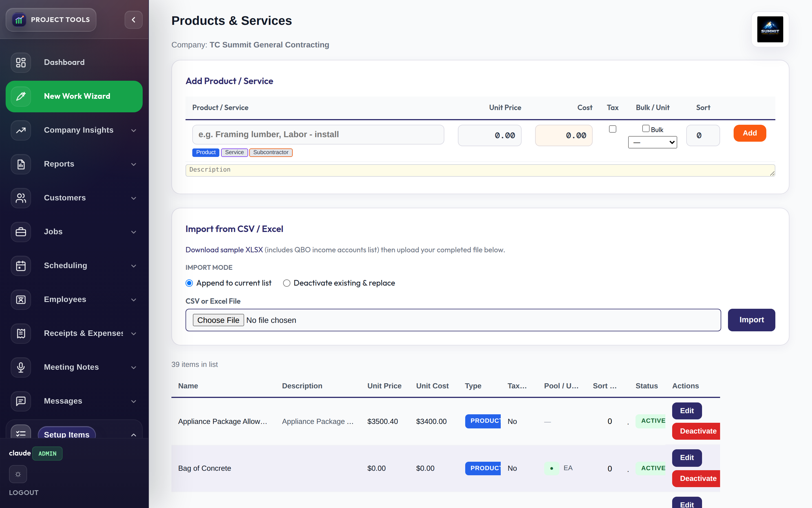Click the Sort number field
This screenshot has width=812, height=508.
click(x=703, y=135)
